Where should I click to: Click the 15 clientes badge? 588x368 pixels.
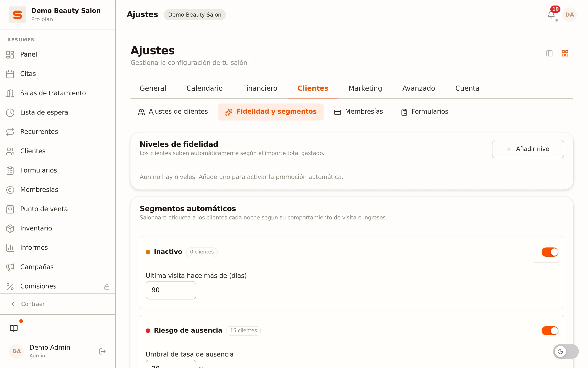coord(243,331)
